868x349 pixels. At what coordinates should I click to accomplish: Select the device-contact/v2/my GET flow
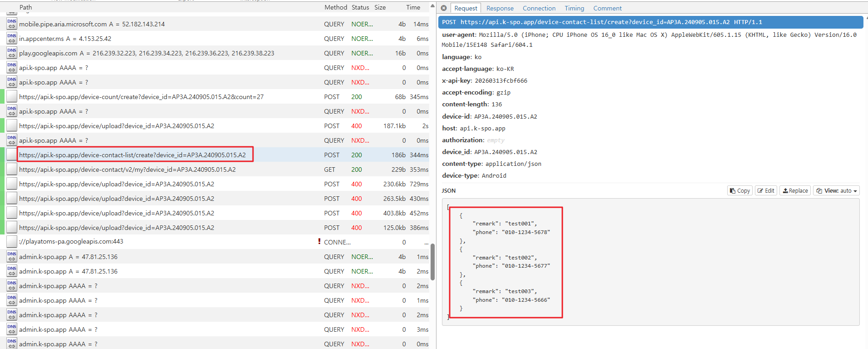127,170
